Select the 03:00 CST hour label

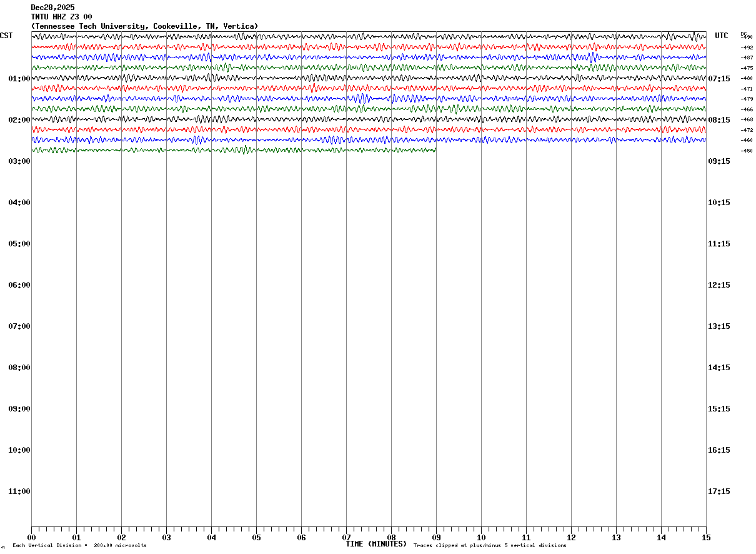point(19,161)
